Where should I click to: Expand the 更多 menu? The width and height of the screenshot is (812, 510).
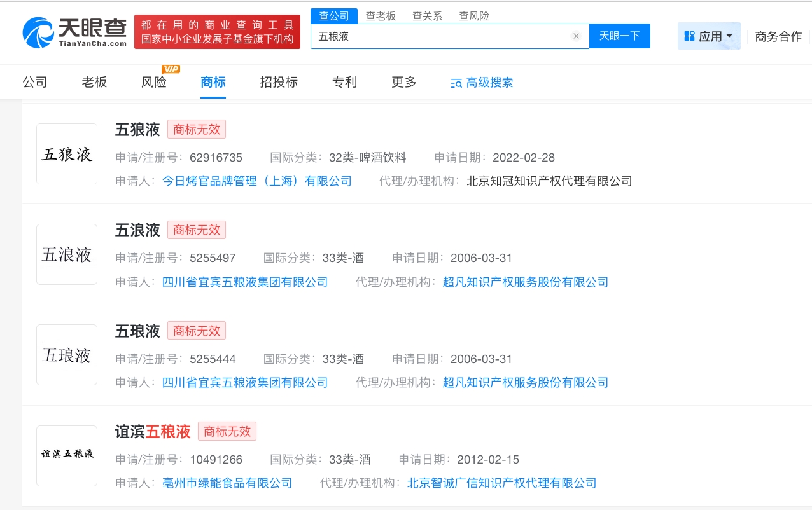tap(403, 82)
